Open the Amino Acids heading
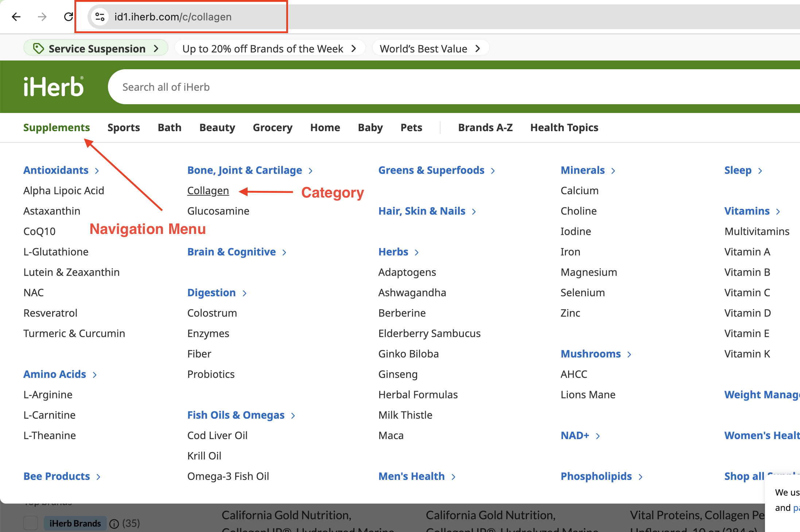The image size is (800, 532). click(55, 374)
